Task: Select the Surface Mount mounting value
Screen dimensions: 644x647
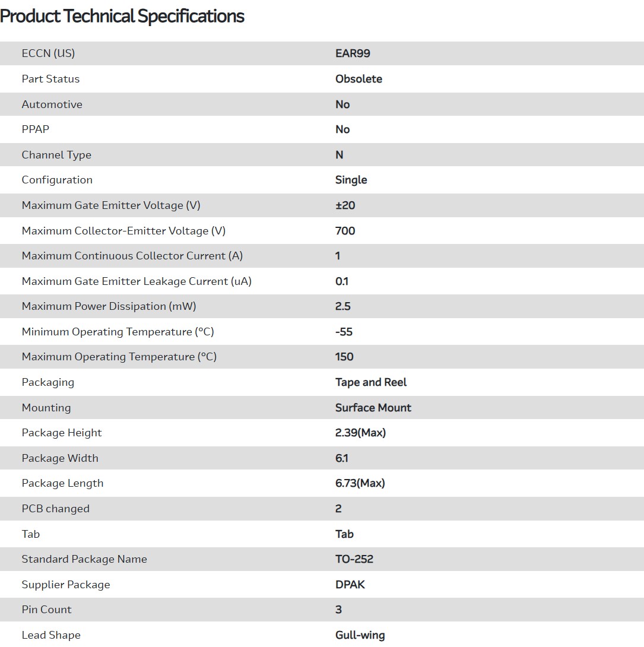Action: pos(373,408)
